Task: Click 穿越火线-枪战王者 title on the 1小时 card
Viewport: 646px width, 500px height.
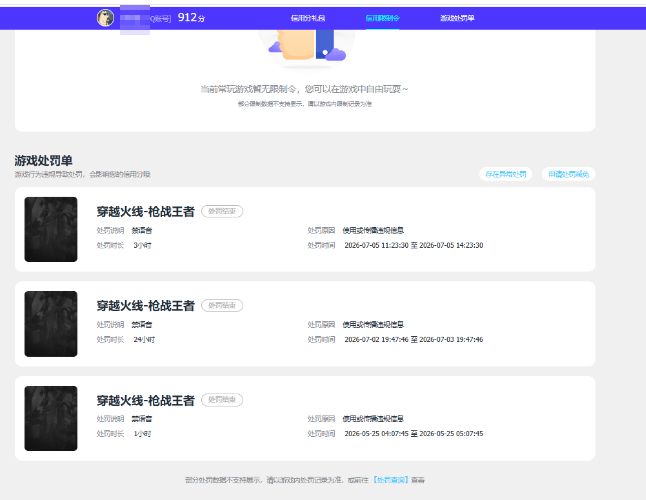Action: pyautogui.click(x=145, y=400)
